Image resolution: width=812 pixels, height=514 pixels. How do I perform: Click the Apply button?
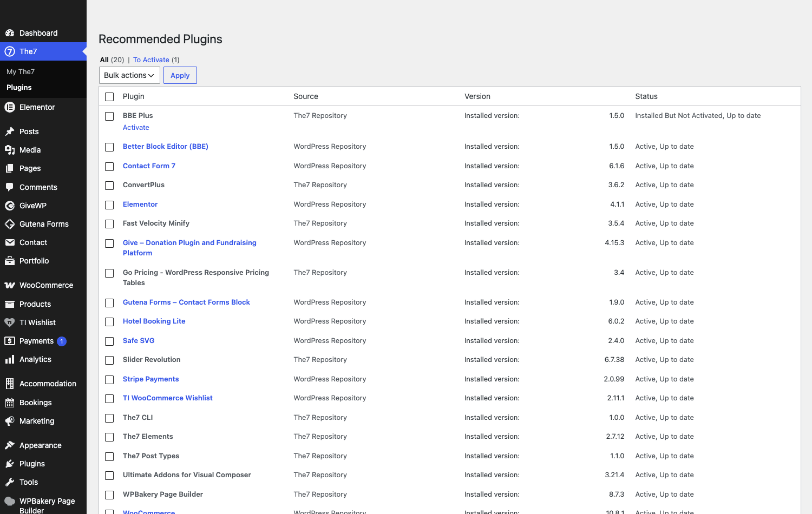tap(180, 75)
